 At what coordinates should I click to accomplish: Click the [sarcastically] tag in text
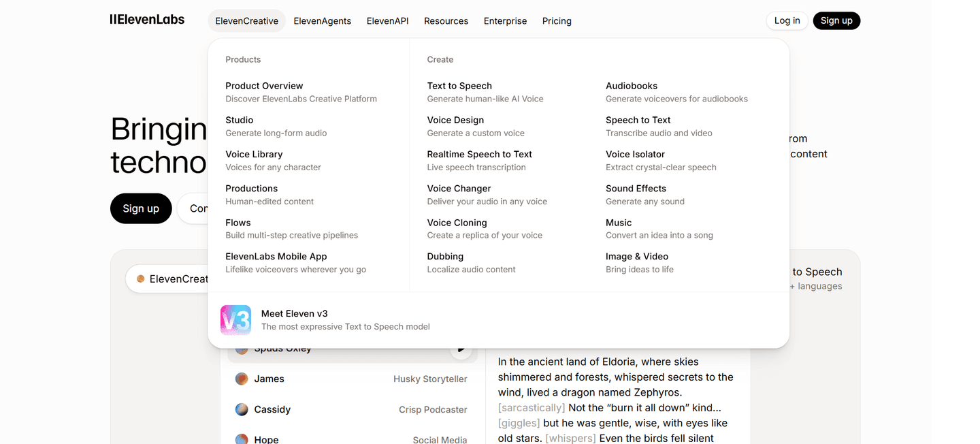[532, 407]
